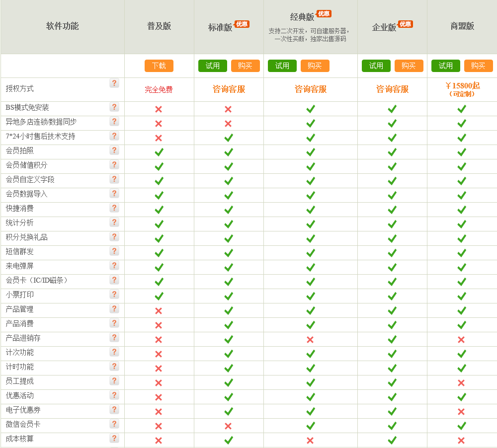
Task: Click help icon for 统计分析
Action: click(114, 223)
